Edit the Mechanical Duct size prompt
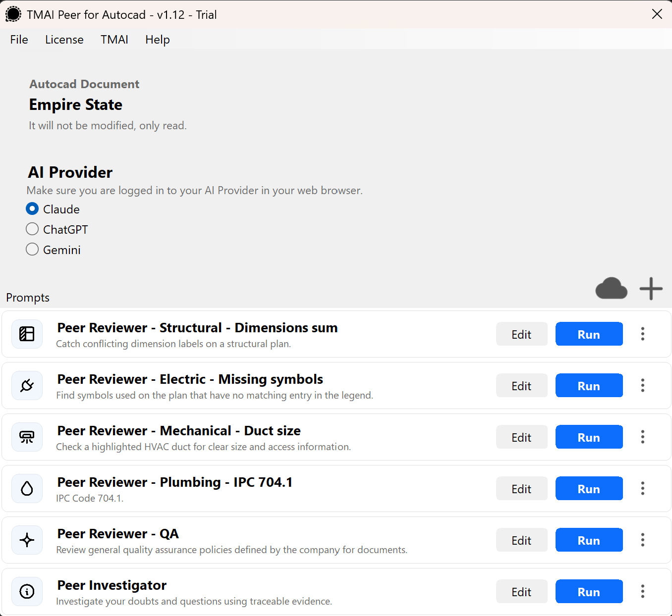Image resolution: width=672 pixels, height=616 pixels. click(521, 437)
